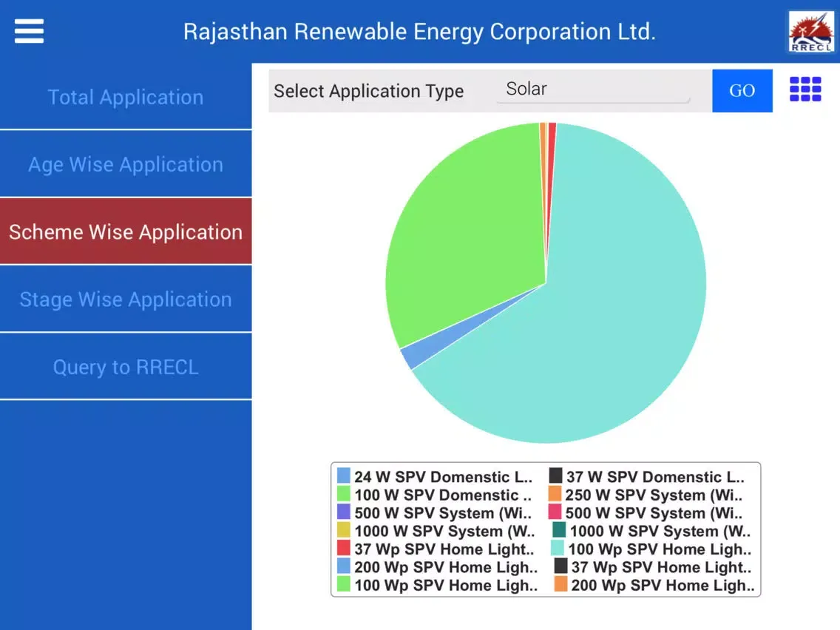Click green swatch for 100 Wp SPV Home Ligh

pyautogui.click(x=344, y=584)
